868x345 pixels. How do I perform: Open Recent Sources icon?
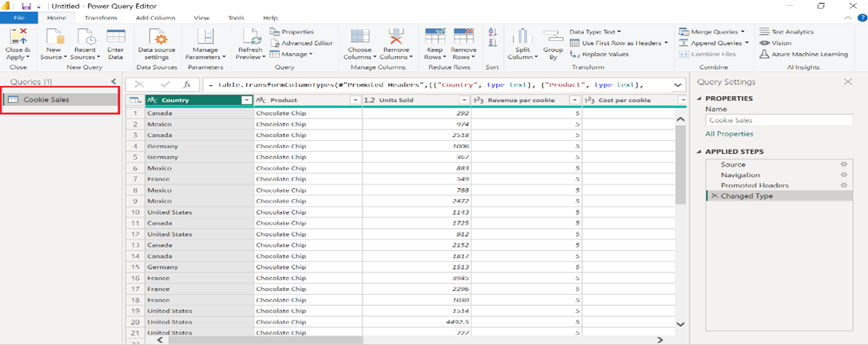click(85, 36)
